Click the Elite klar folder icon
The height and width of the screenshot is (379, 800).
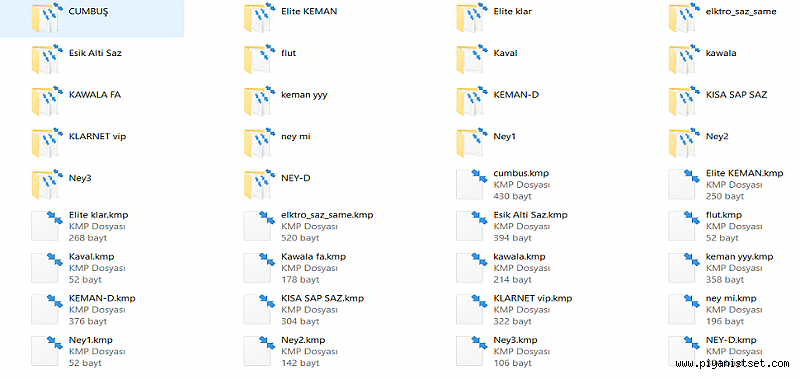point(472,18)
